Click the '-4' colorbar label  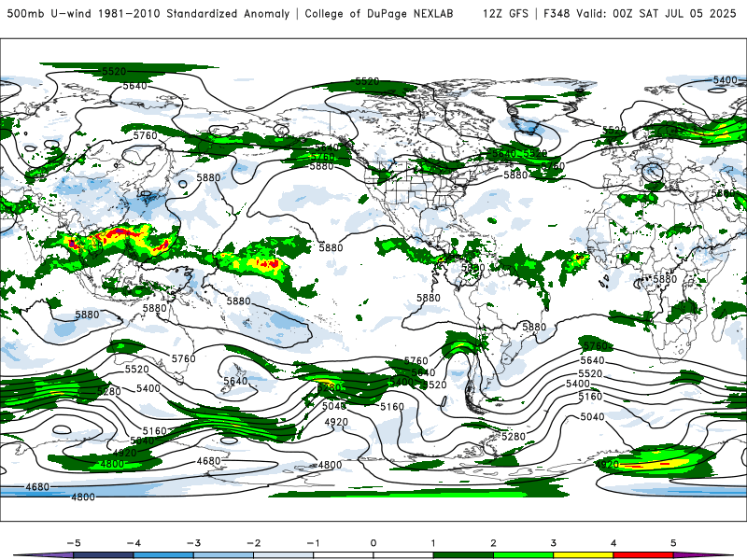(134, 543)
